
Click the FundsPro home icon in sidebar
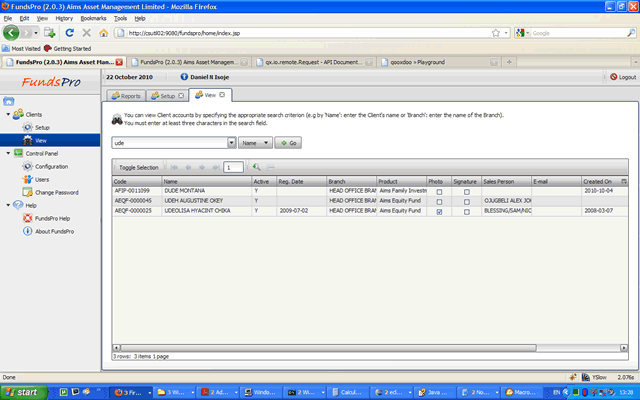(x=9, y=101)
